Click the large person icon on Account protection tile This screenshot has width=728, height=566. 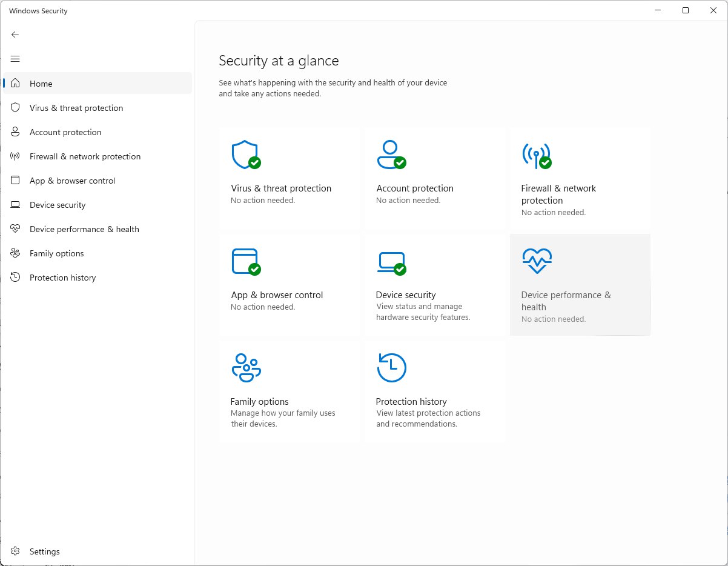pyautogui.click(x=391, y=155)
